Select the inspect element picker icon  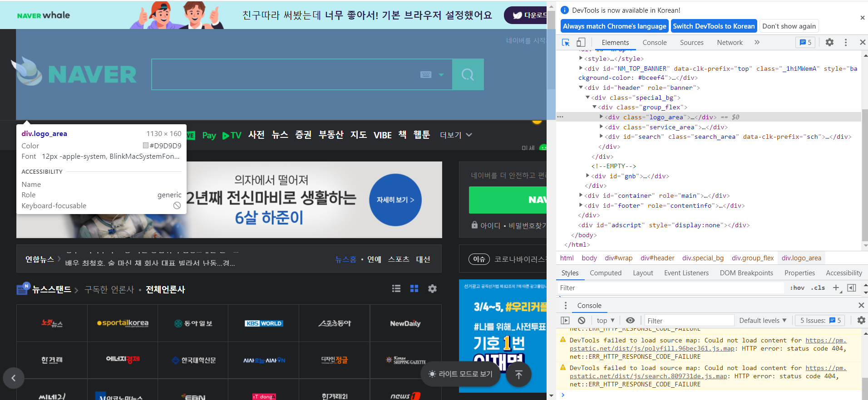pos(566,42)
